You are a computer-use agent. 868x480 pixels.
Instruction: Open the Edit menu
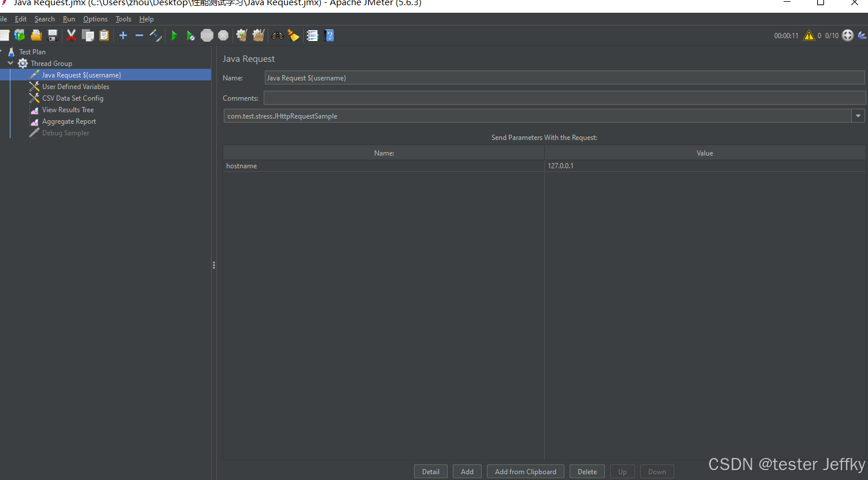[21, 19]
